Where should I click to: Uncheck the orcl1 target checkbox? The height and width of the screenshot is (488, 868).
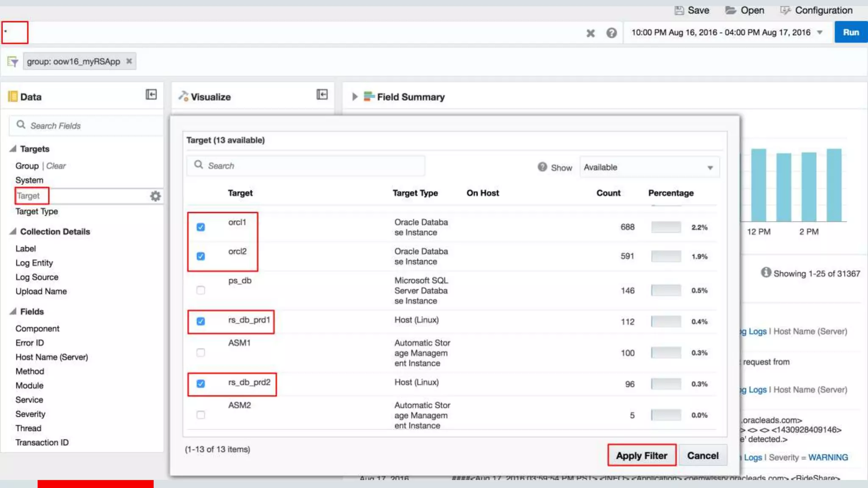pyautogui.click(x=201, y=227)
